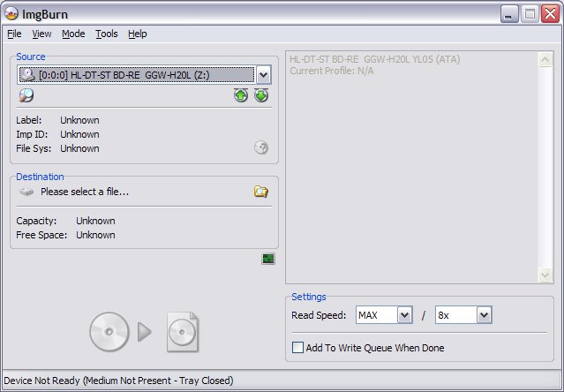This screenshot has width=564, height=392.
Task: Click the File Sys: Unknown value
Action: (x=79, y=148)
